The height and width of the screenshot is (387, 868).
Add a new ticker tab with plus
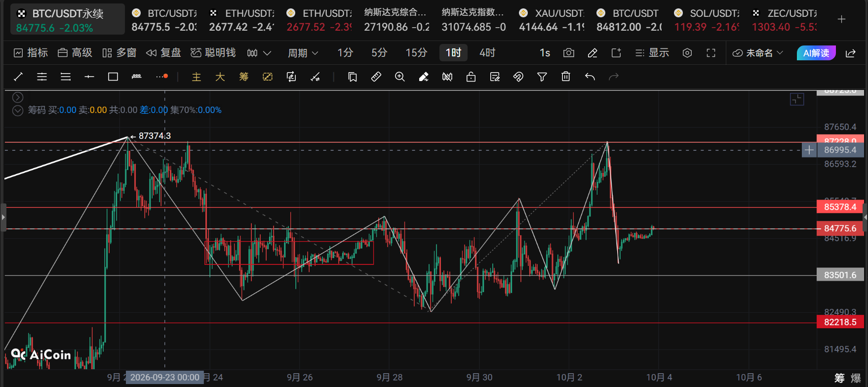click(842, 19)
